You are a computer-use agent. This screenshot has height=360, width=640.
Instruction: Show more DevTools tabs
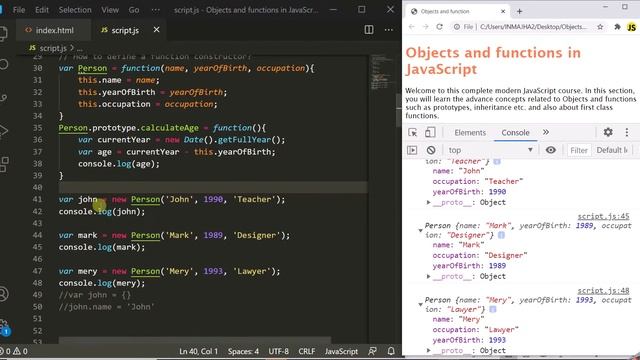pyautogui.click(x=546, y=132)
